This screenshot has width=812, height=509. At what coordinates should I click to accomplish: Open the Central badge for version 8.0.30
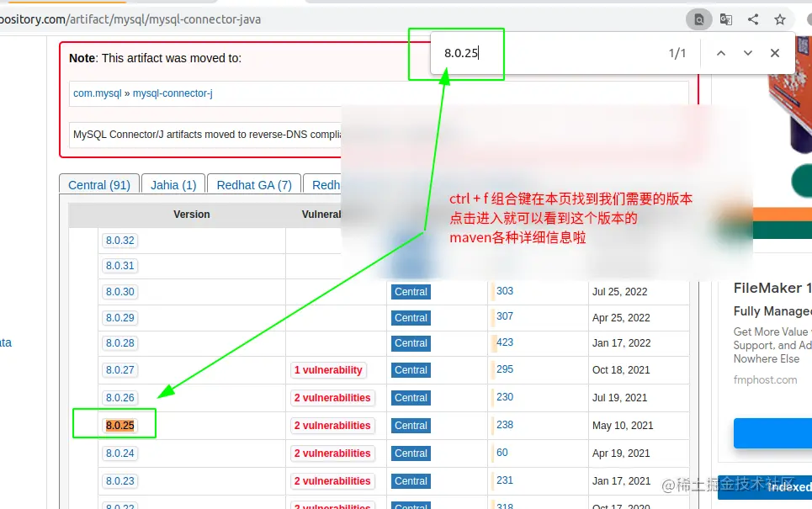(x=410, y=292)
